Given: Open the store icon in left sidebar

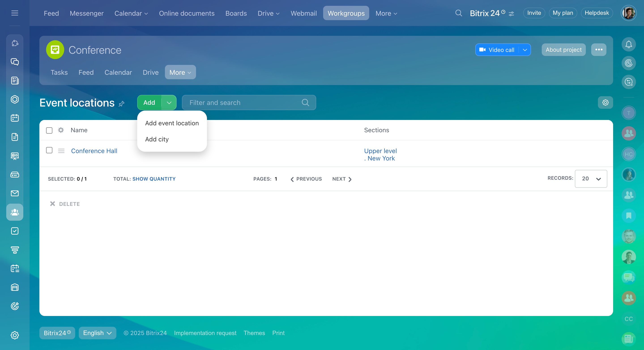Looking at the screenshot, I should point(15,287).
